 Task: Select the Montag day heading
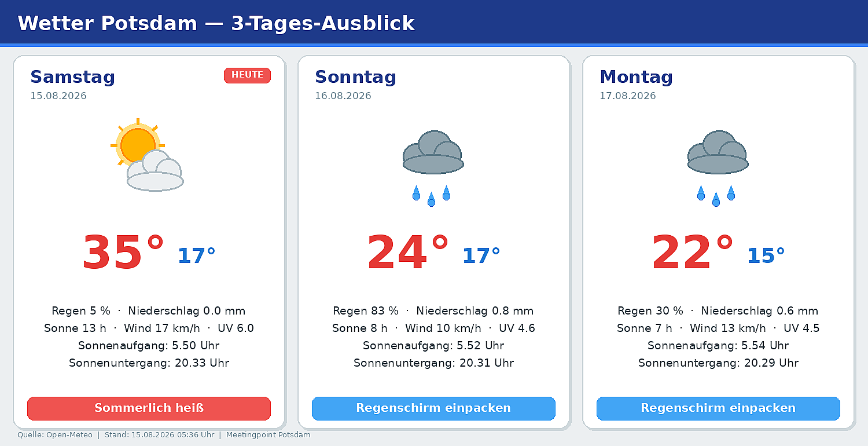[636, 77]
